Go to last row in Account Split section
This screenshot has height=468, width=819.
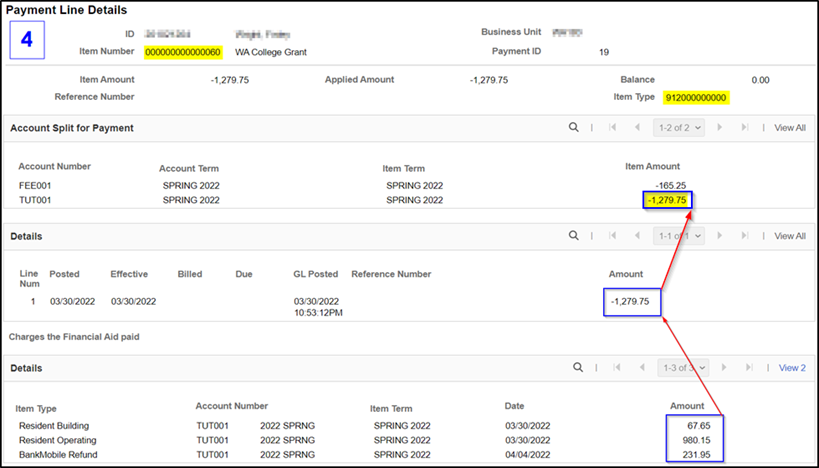745,128
